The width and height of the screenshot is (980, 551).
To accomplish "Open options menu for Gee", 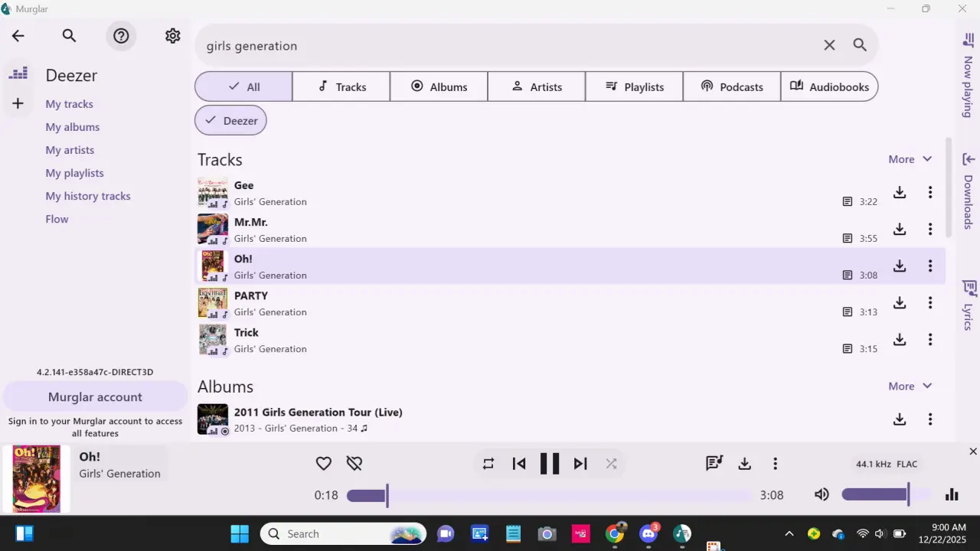I will [x=930, y=192].
